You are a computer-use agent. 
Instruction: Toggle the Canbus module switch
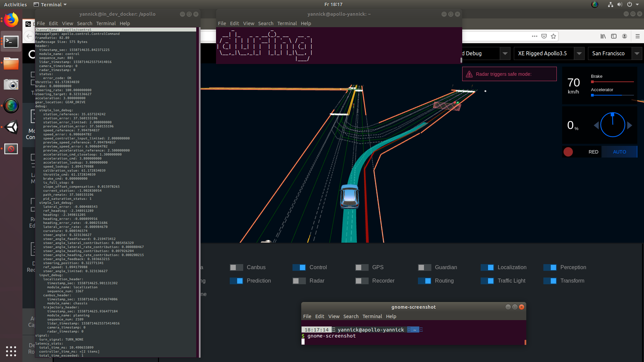pos(236,267)
